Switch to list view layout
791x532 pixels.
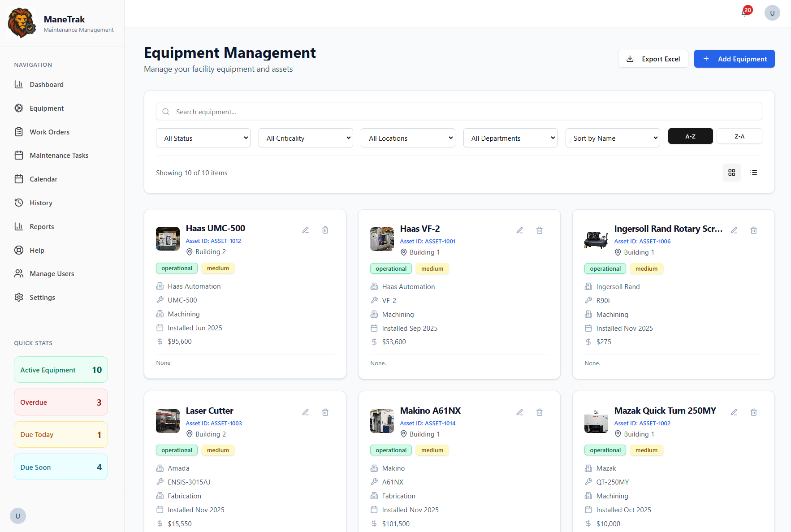tap(754, 173)
